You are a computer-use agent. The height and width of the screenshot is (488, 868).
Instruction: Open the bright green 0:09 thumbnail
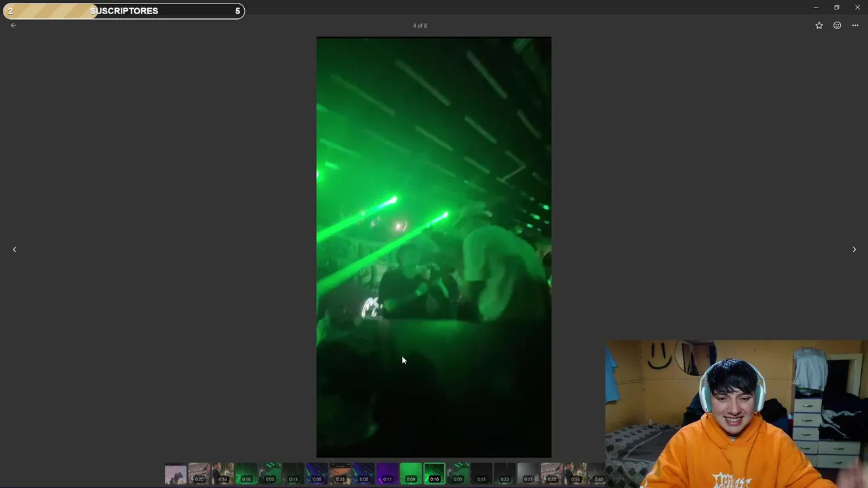click(x=411, y=474)
